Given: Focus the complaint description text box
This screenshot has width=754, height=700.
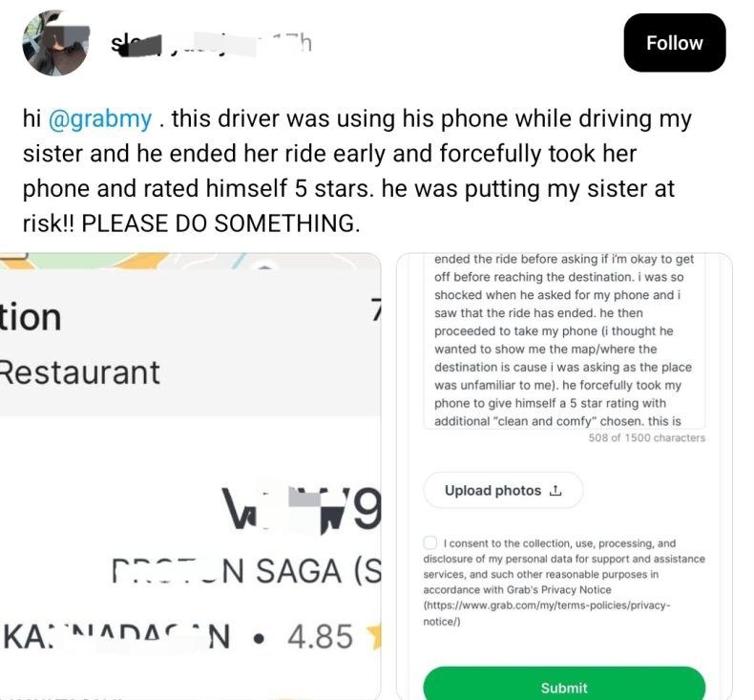Looking at the screenshot, I should pos(563,341).
